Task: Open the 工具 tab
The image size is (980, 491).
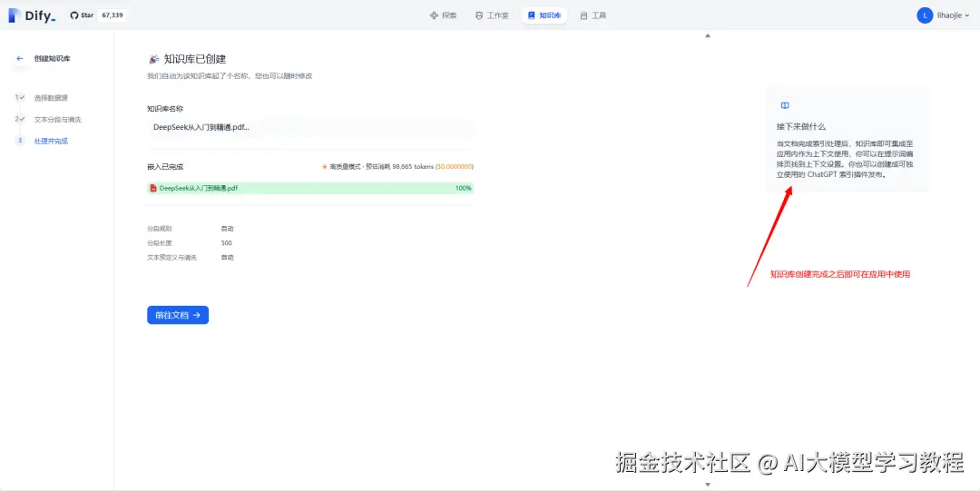Action: click(x=593, y=15)
